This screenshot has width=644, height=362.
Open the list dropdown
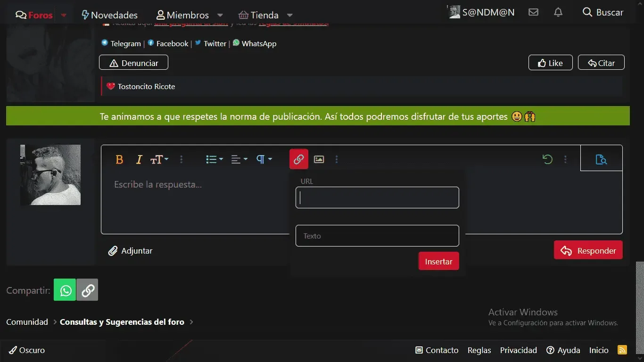[x=215, y=159]
